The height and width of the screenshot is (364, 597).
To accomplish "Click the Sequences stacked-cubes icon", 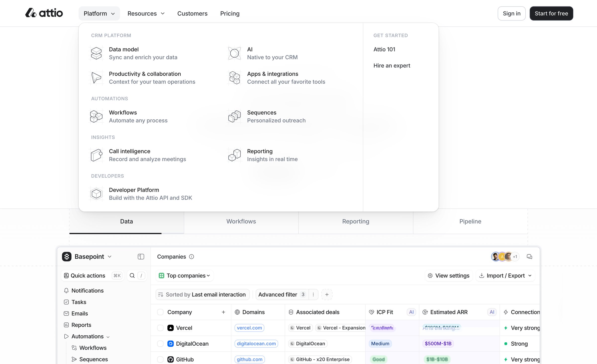I will (235, 116).
